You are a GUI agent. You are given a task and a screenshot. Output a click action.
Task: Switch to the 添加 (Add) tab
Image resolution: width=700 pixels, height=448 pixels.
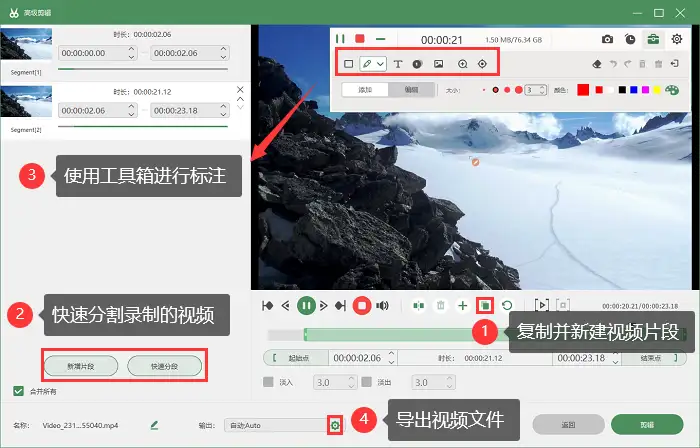pyautogui.click(x=365, y=90)
